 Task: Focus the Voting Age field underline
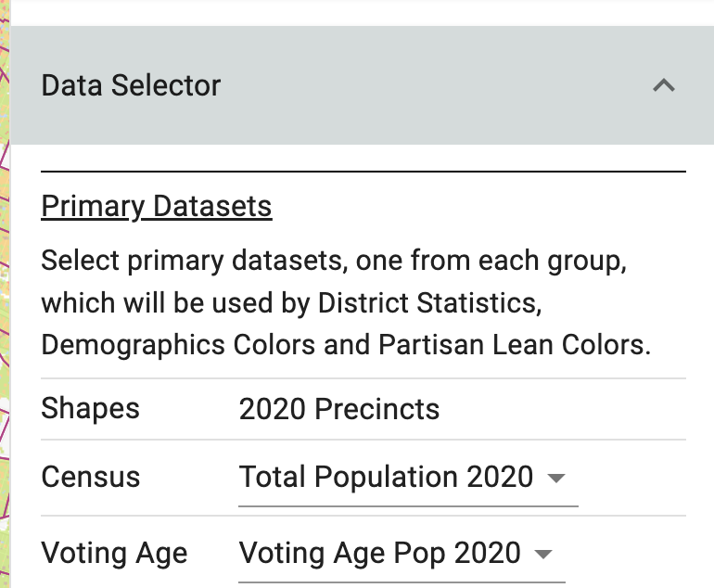click(x=402, y=582)
